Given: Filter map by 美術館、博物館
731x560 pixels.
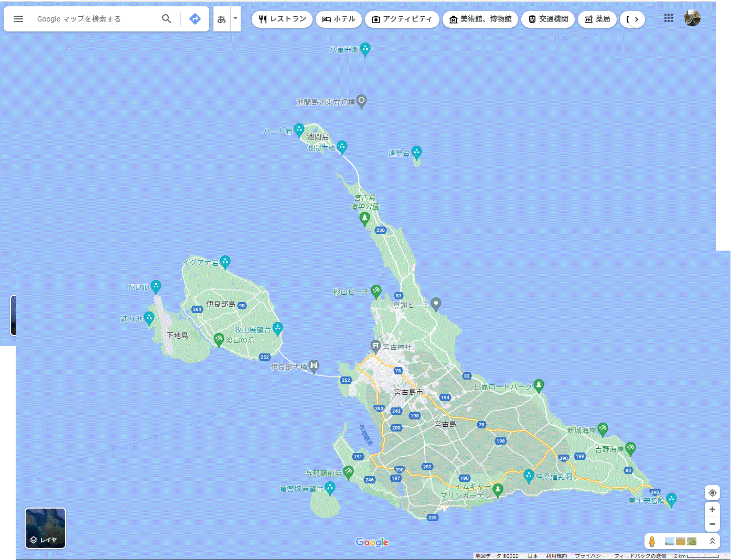Looking at the screenshot, I should [x=480, y=19].
